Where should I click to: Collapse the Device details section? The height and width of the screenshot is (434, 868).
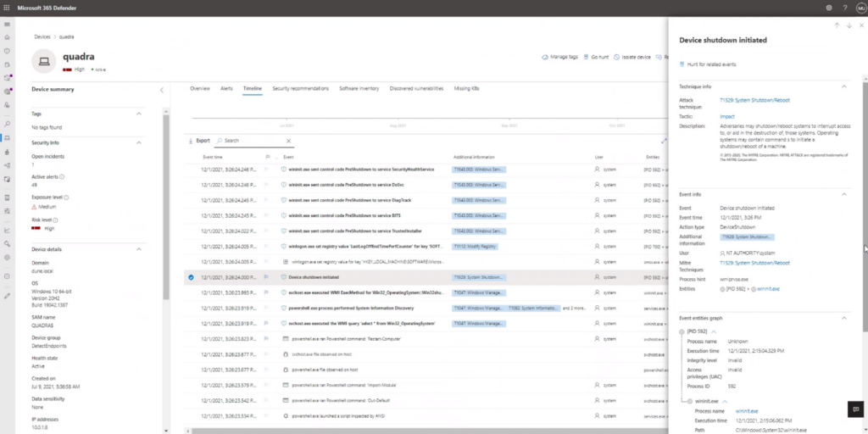(139, 249)
